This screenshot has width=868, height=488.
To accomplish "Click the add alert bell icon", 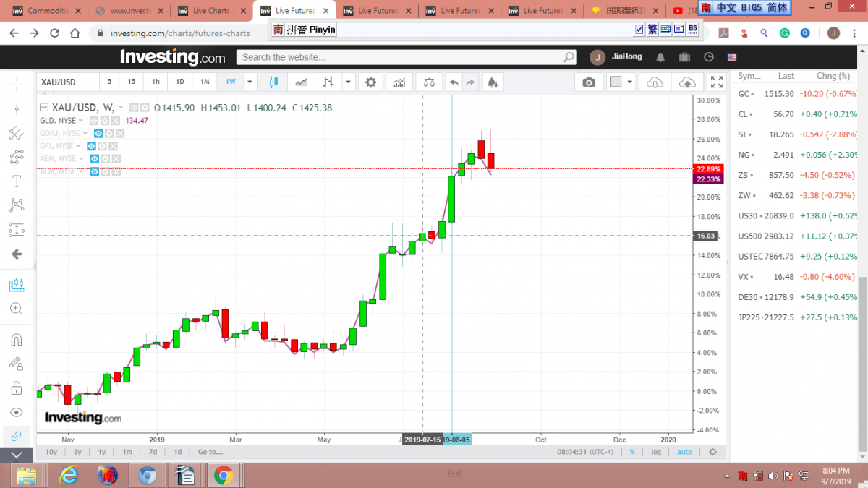I will coord(493,82).
